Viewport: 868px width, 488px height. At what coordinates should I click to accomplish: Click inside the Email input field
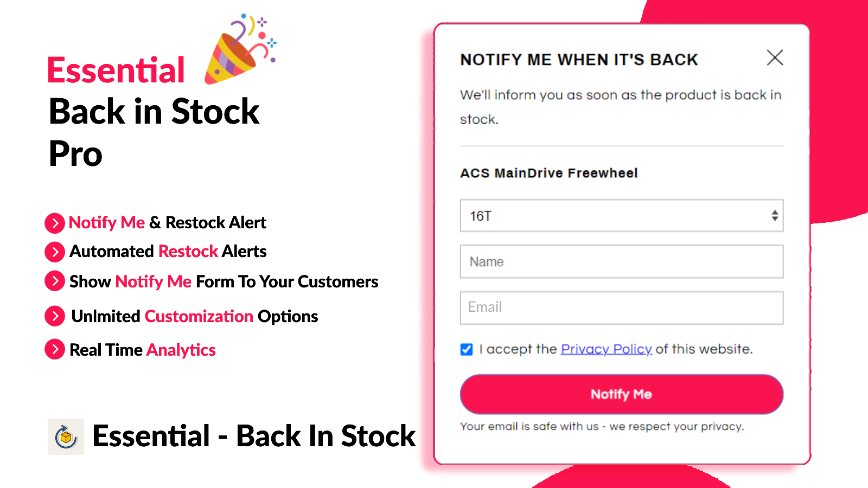[x=621, y=307]
